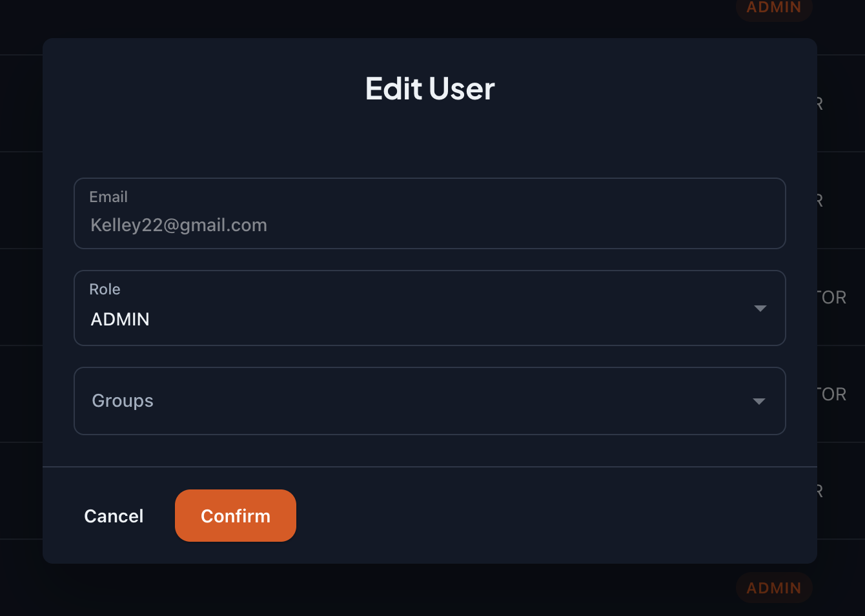Click the "Groups" placeholder text

pos(123,401)
